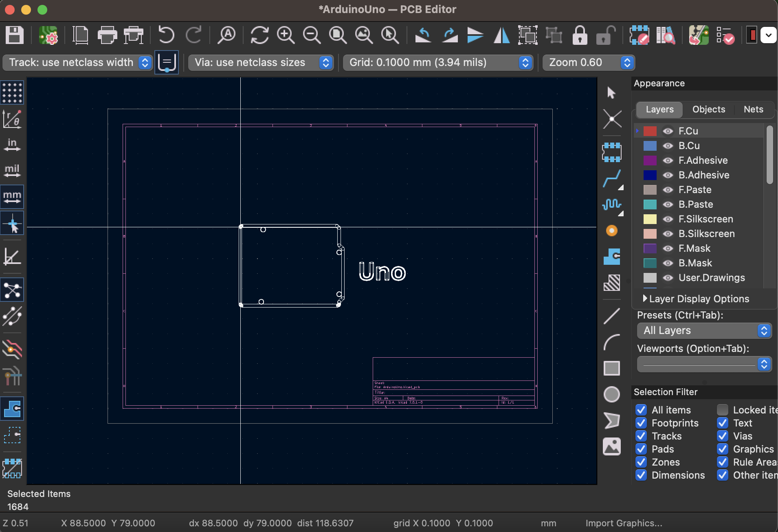Select the User.Drawings layer row
This screenshot has width=778, height=532.
[x=699, y=278]
